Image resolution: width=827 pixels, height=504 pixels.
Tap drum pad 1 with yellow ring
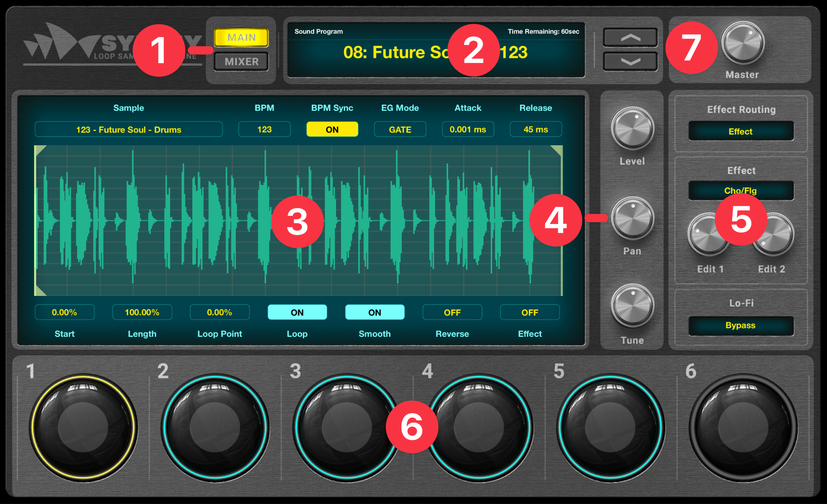[x=83, y=427]
